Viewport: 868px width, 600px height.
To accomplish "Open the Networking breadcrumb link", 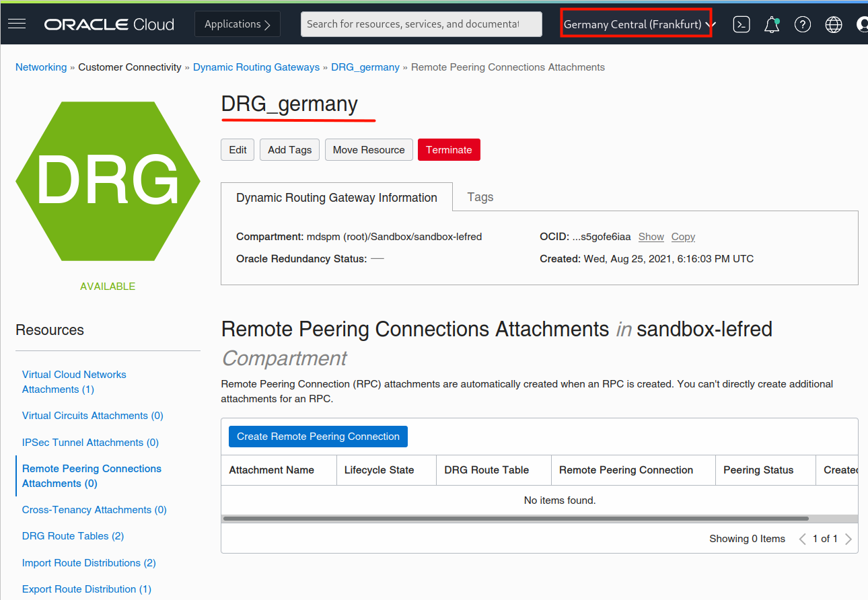I will (41, 67).
